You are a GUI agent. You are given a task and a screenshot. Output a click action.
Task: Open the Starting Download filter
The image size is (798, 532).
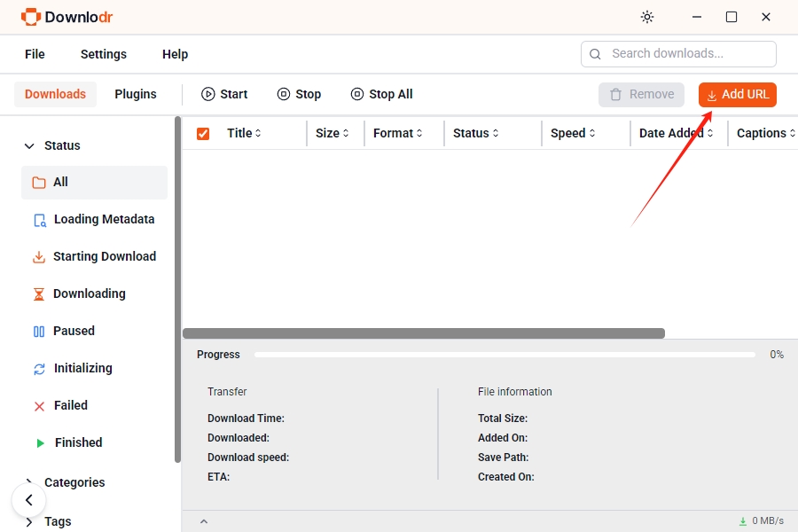coord(94,256)
